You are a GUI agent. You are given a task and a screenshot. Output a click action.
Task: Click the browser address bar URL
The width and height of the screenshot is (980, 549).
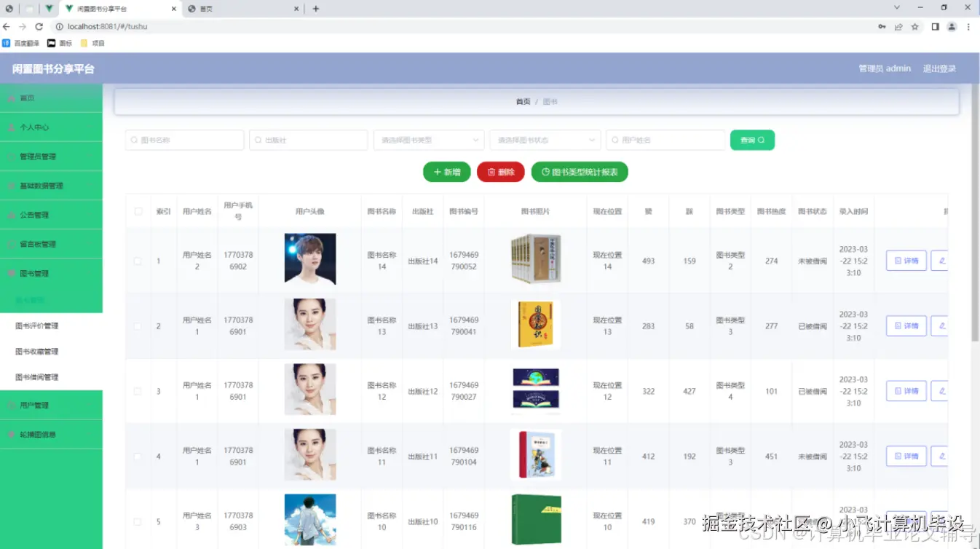(x=108, y=26)
